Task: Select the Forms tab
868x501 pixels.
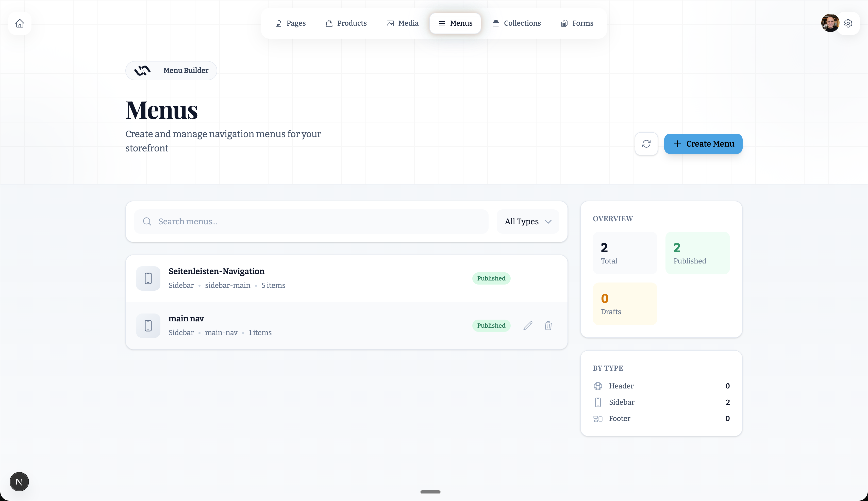Action: (x=577, y=23)
